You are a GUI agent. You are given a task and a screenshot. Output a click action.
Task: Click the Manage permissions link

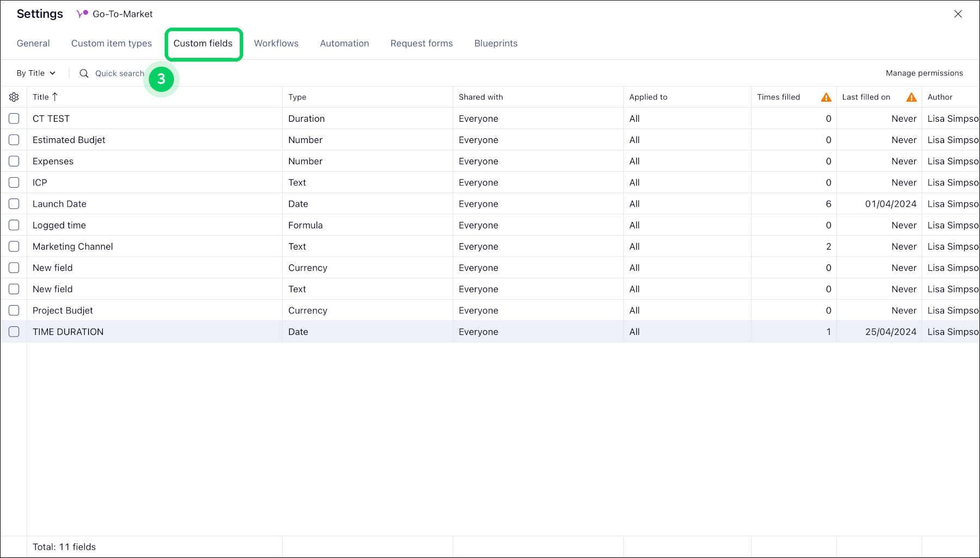(x=924, y=73)
